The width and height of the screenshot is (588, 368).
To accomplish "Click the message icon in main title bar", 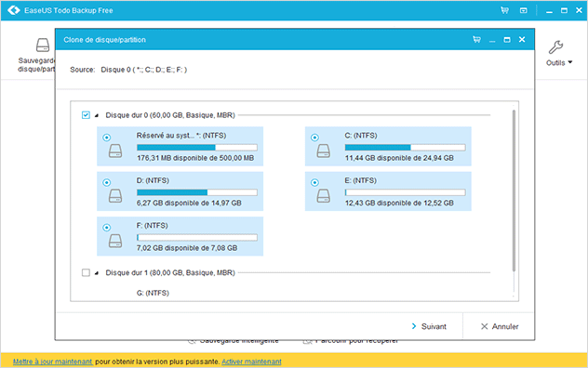I will 524,10.
